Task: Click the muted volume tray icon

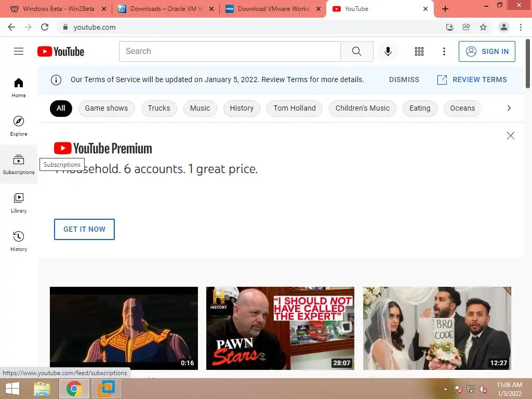Action: point(483,389)
